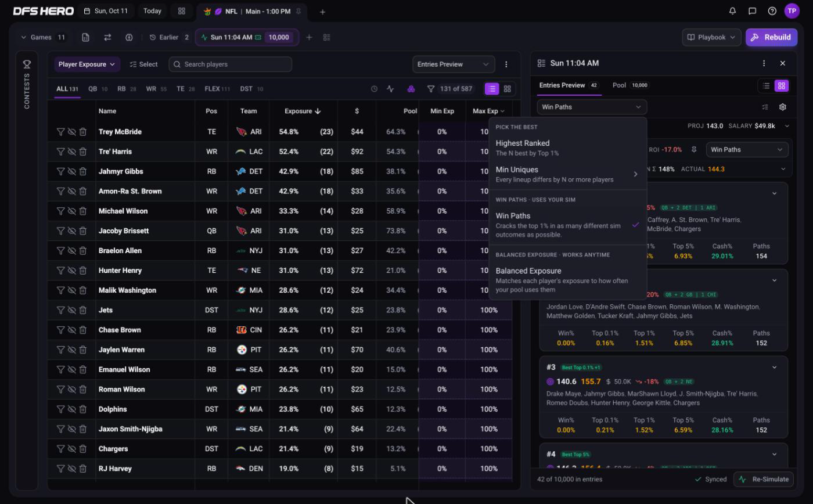Click the Select button
This screenshot has width=813, height=504.
pyautogui.click(x=143, y=64)
